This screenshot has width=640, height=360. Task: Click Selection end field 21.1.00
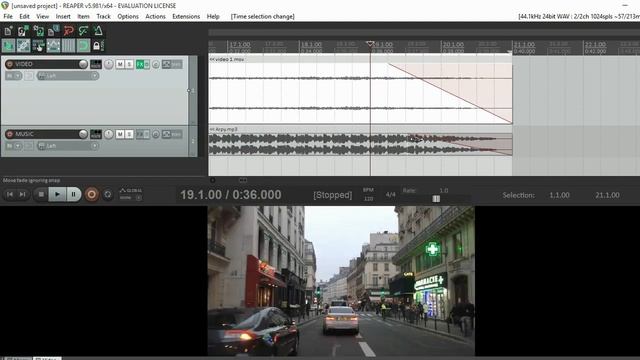pyautogui.click(x=607, y=195)
